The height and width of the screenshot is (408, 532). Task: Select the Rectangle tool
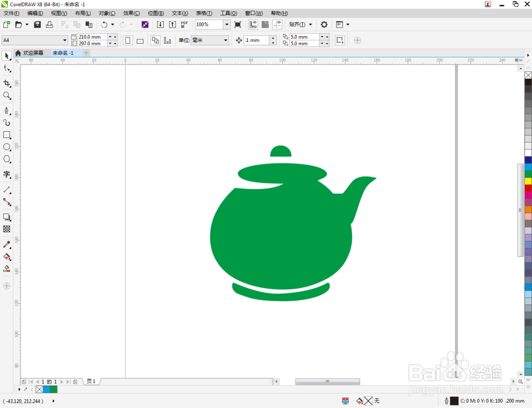pyautogui.click(x=7, y=135)
